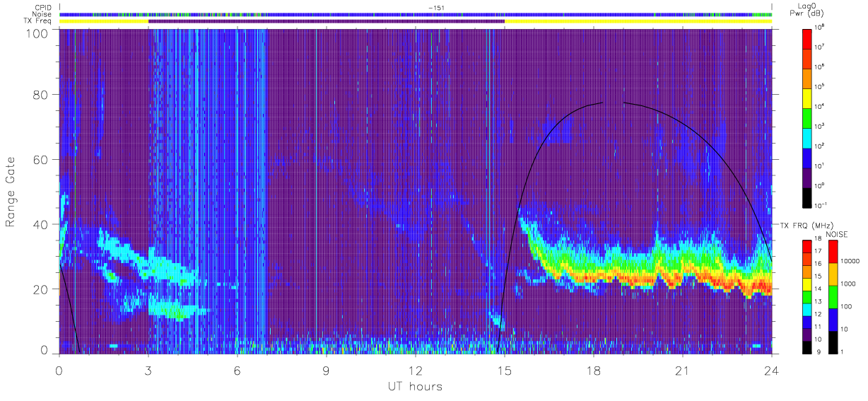This screenshot has width=868, height=401.
Task: Click the "3" tick on UT hours axis
Action: 148,371
